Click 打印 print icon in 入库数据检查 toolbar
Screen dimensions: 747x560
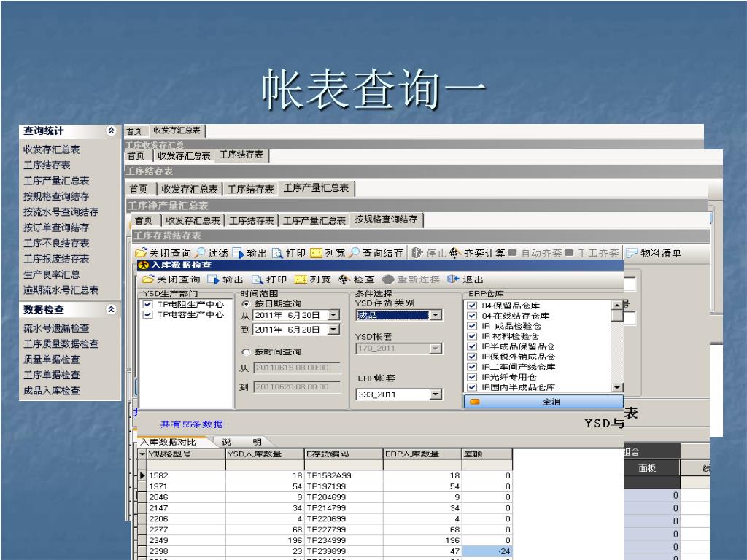(258, 279)
